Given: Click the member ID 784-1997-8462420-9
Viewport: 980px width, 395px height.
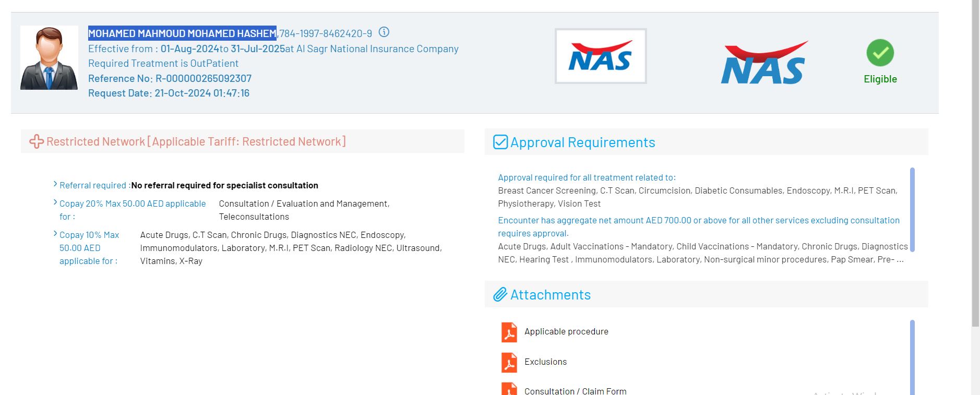Looking at the screenshot, I should tap(326, 33).
